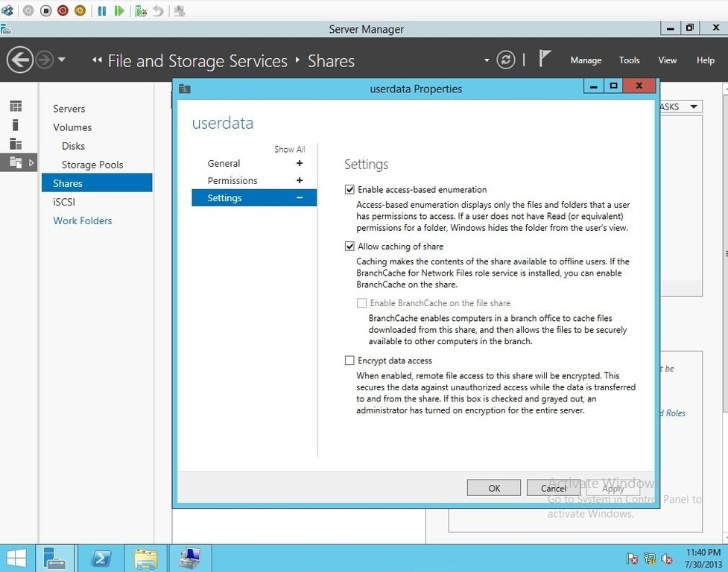728x572 pixels.
Task: Collapse the Settings section
Action: pyautogui.click(x=299, y=197)
